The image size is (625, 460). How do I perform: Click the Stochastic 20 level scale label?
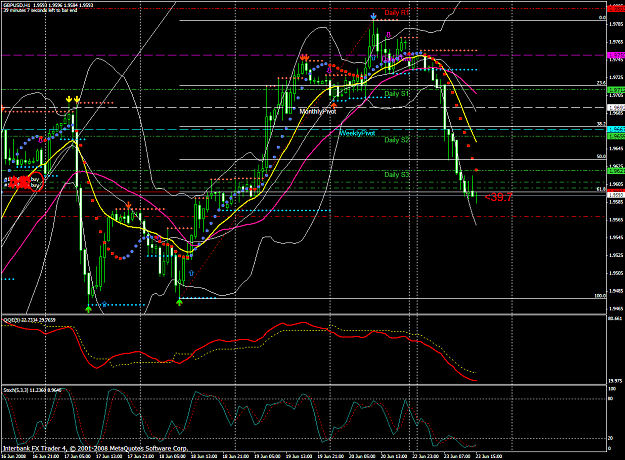point(611,438)
